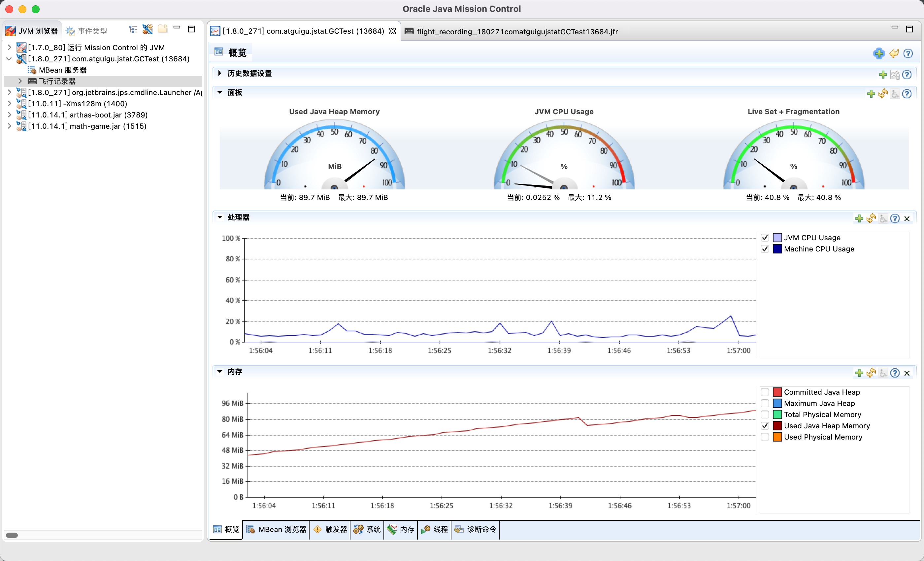Click blue add-section icon in 概览 header

click(x=878, y=53)
